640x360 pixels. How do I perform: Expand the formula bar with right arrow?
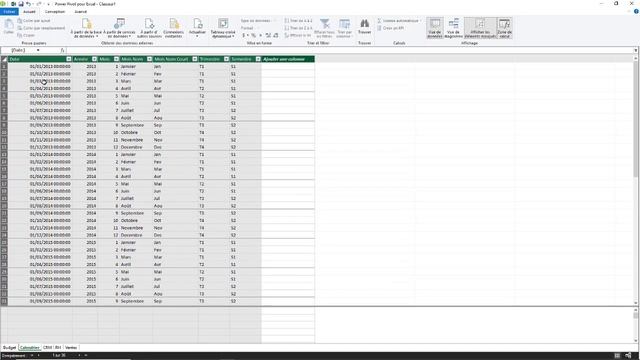pyautogui.click(x=636, y=50)
